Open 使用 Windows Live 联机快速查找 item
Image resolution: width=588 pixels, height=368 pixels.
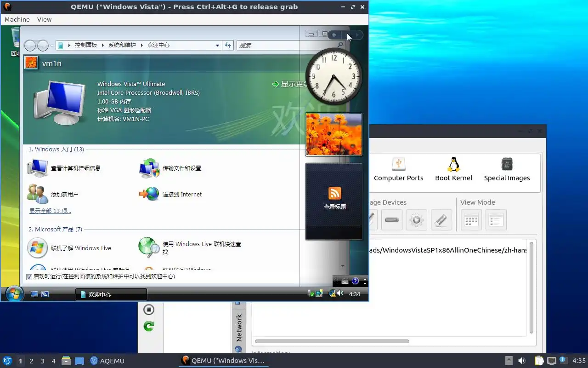[190, 248]
